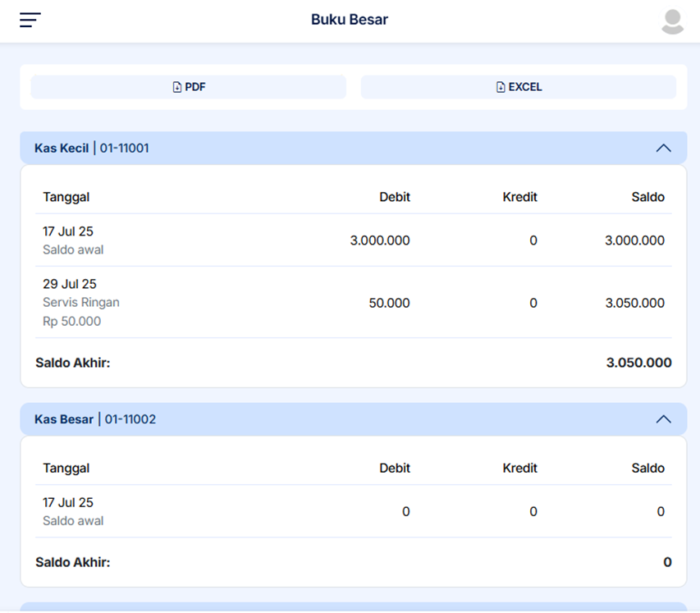Select the 29 Jul 25 Servis Ringan entry
Viewport: 700px width, 613px height.
pos(81,302)
